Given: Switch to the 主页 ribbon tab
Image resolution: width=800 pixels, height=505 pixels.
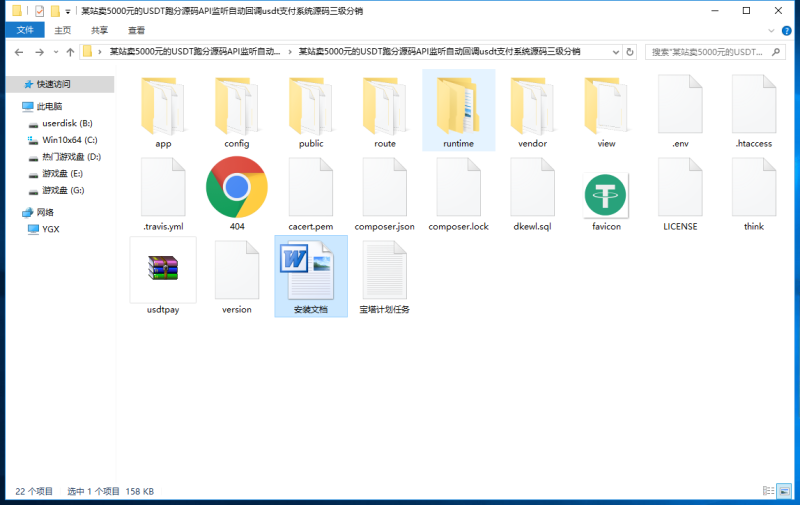Looking at the screenshot, I should pos(63,30).
